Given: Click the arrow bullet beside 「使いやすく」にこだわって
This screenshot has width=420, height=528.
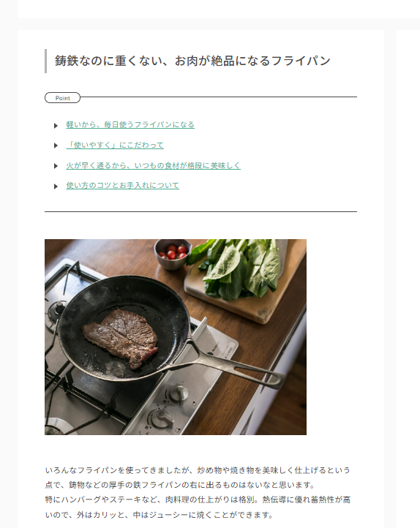Looking at the screenshot, I should coord(56,146).
